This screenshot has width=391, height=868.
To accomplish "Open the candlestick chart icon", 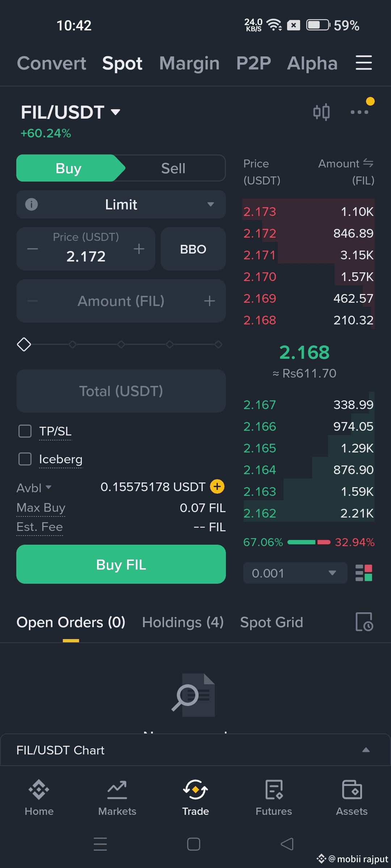I will pos(321,112).
